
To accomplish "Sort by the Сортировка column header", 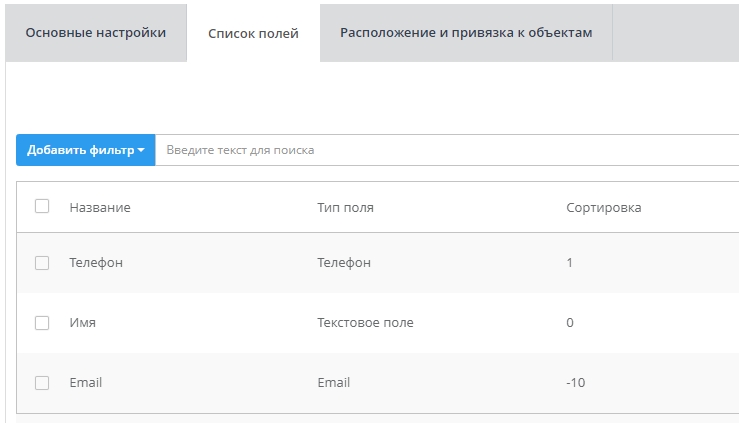I will pyautogui.click(x=603, y=207).
